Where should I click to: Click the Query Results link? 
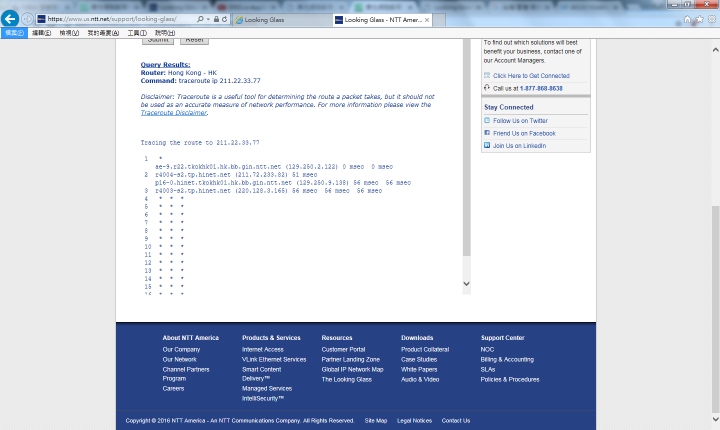[165, 65]
